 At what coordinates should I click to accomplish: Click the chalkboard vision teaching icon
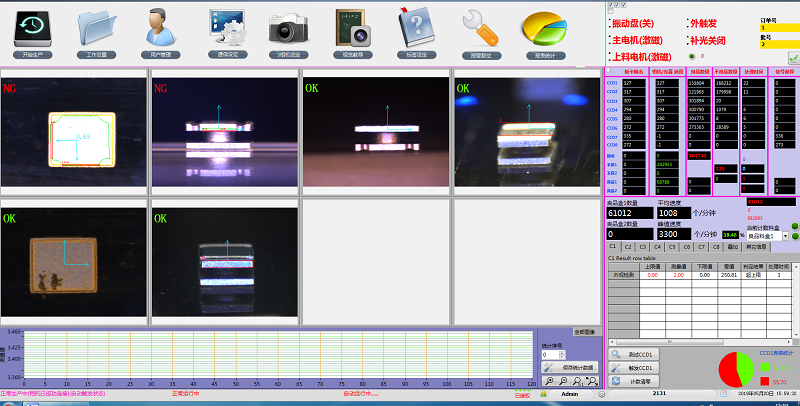(351, 27)
